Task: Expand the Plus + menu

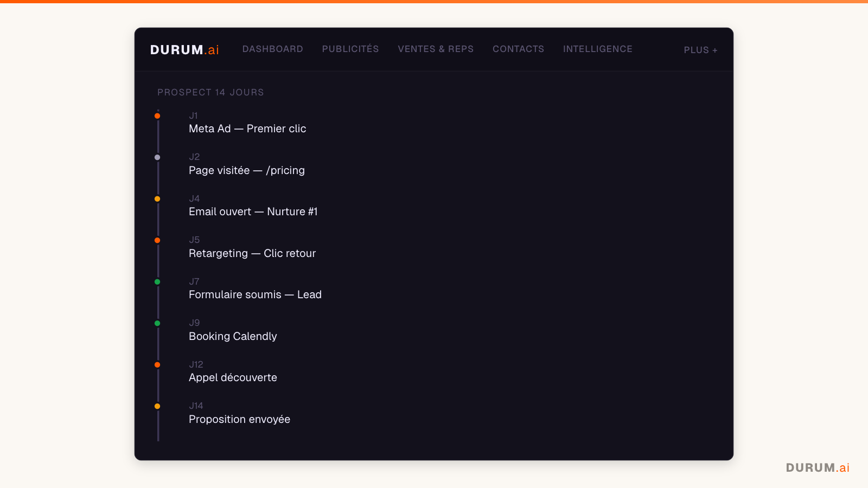Action: (x=700, y=50)
